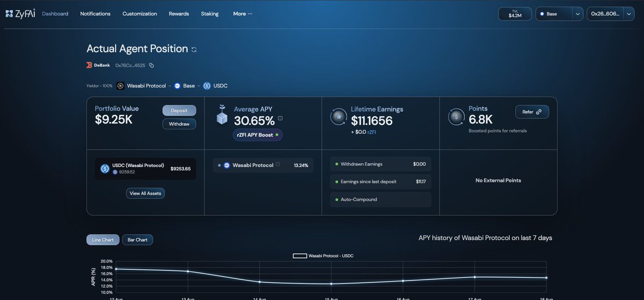Viewport: 644px width, 300px height.
Task: Click the Base icon in Wasabi Protocol APY row
Action: [x=226, y=165]
